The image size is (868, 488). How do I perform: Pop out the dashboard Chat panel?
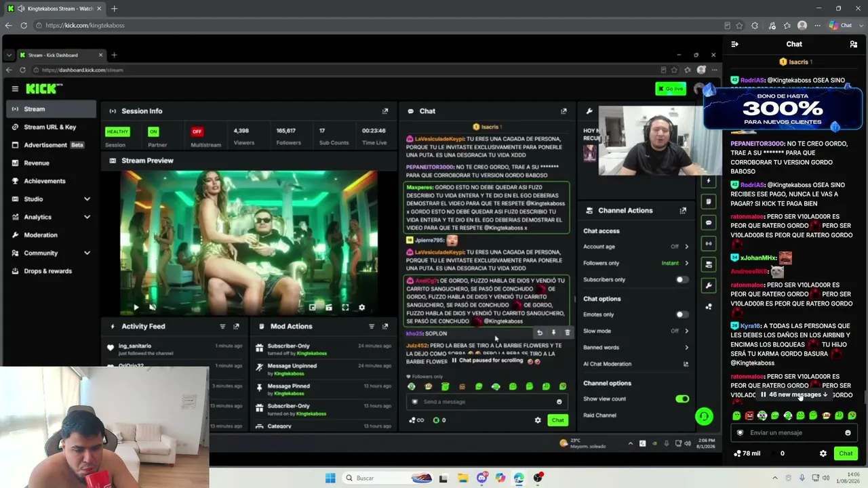click(x=564, y=111)
